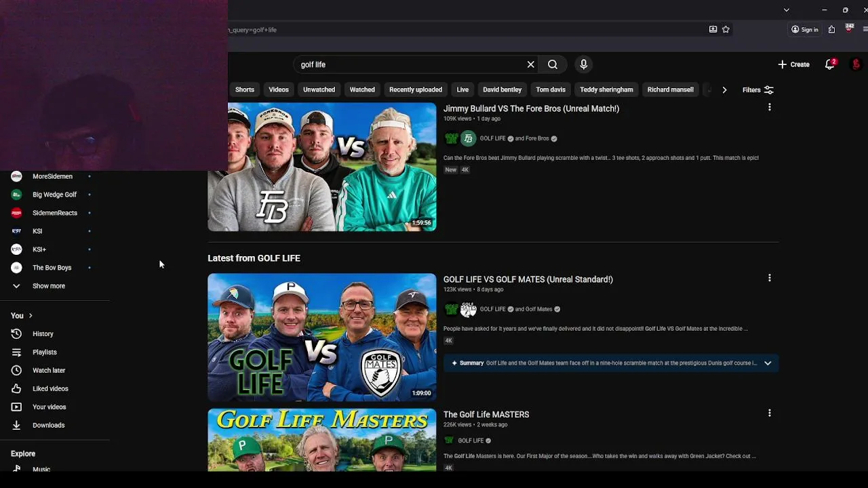The image size is (868, 488).
Task: Select the Watched filter chip
Action: coord(362,89)
